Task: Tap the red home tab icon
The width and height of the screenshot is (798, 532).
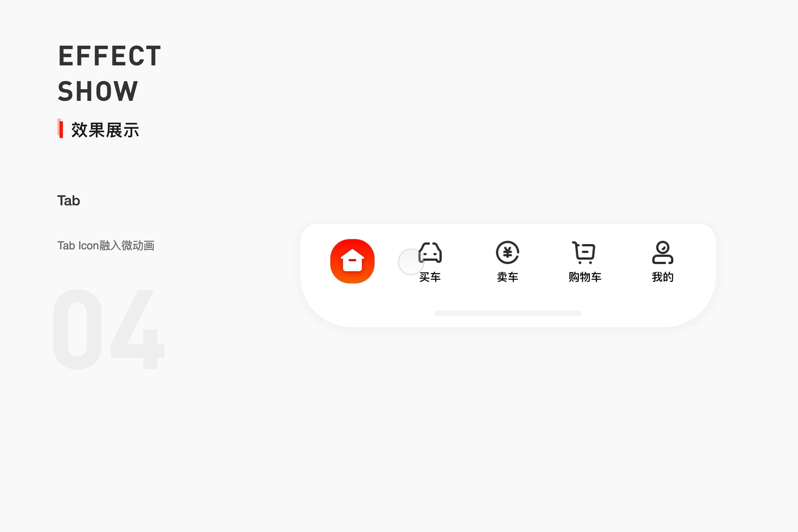Action: 352,261
